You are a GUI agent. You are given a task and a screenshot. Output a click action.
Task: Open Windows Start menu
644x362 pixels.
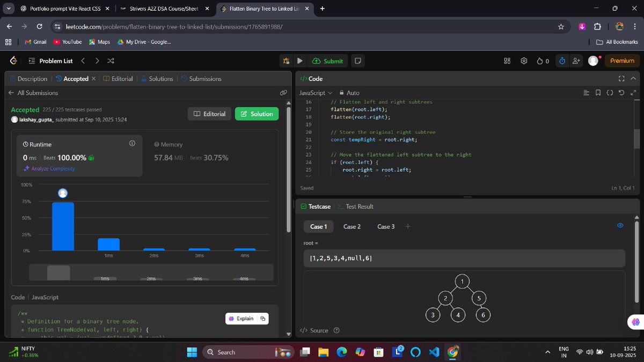(192, 352)
